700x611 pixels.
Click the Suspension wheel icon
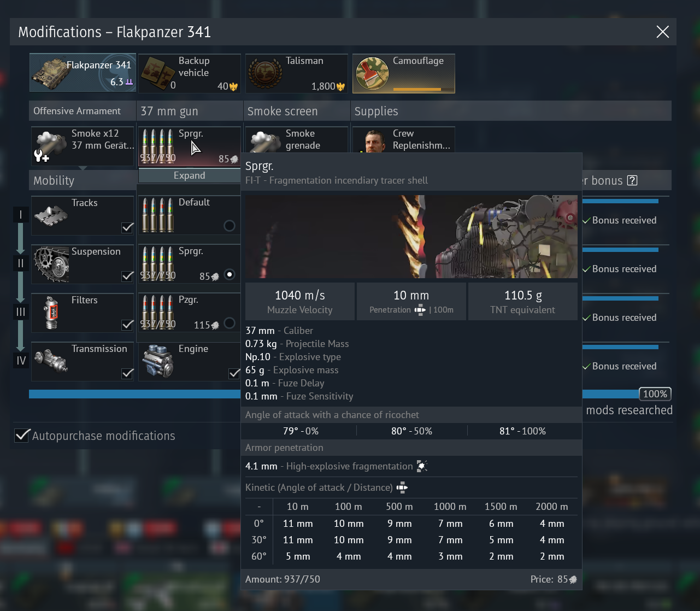tap(51, 263)
